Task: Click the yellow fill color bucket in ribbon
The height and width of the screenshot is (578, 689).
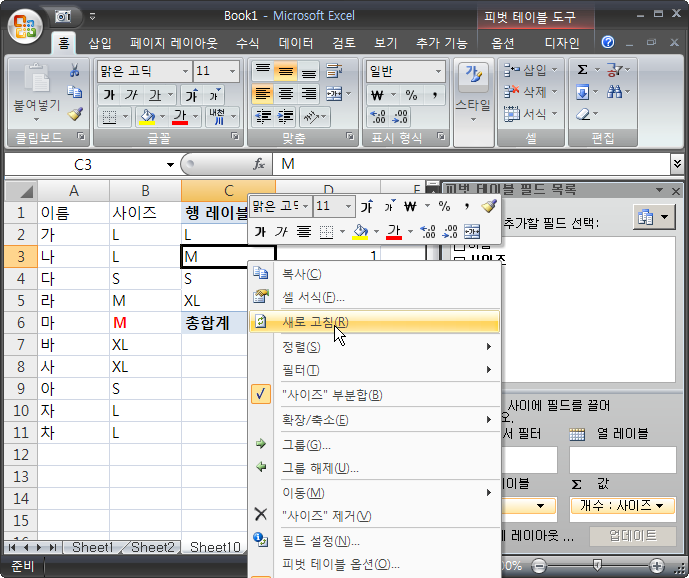Action: [x=147, y=117]
